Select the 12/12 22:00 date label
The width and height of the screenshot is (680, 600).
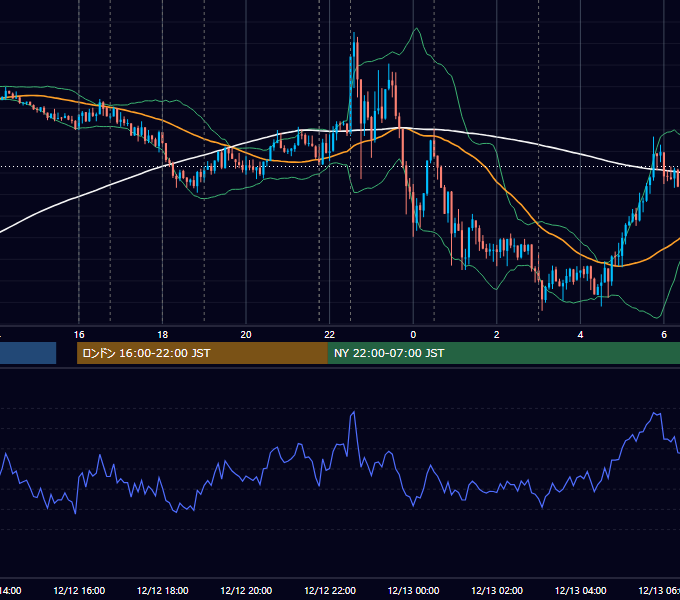(x=330, y=591)
